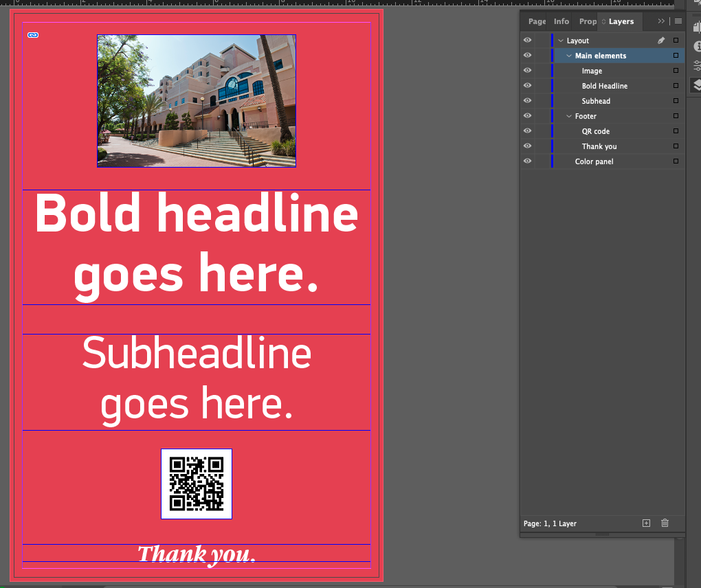The height and width of the screenshot is (588, 701).
Task: Toggle visibility of the Image item
Action: (x=528, y=71)
